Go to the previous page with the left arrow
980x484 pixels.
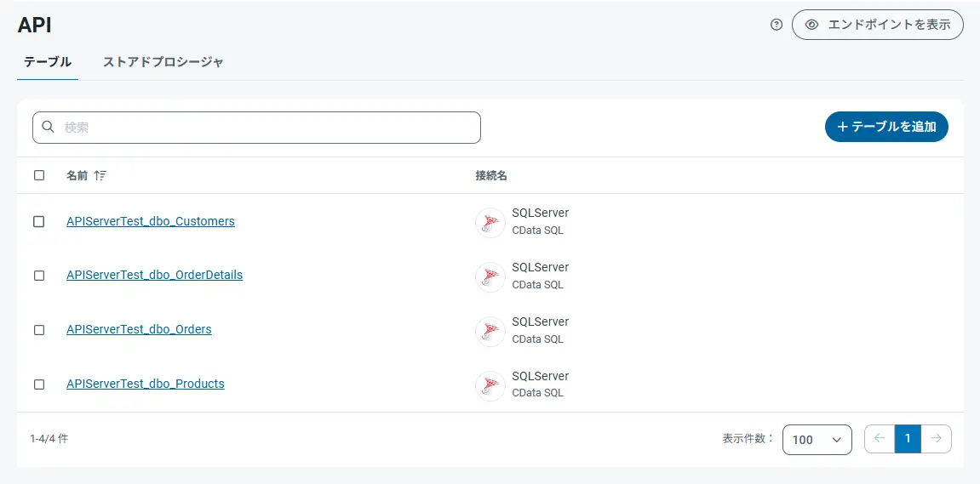coord(880,438)
